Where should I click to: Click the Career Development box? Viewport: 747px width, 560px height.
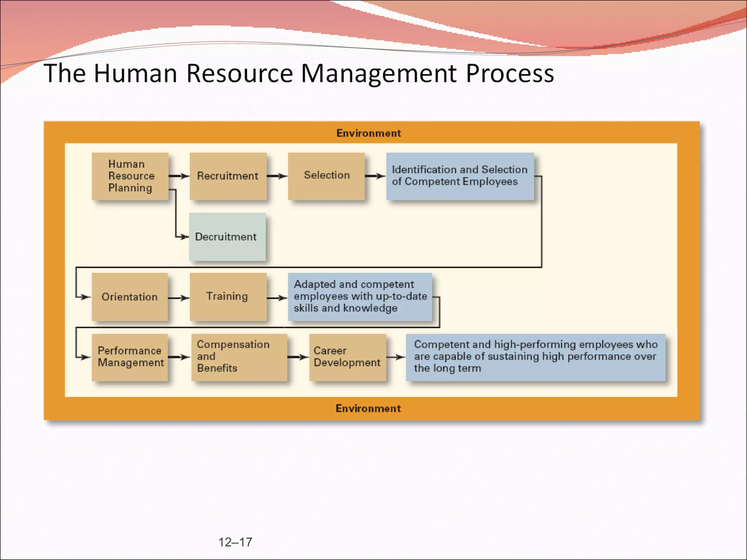(347, 357)
